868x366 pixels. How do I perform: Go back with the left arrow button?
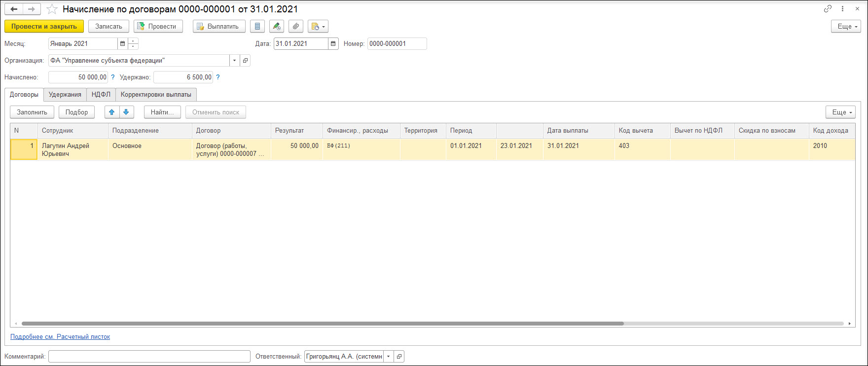tap(14, 9)
